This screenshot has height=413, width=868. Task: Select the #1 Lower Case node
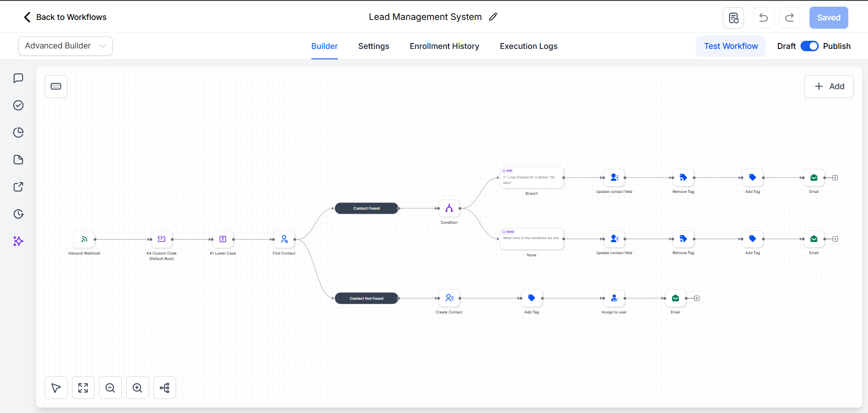click(223, 239)
